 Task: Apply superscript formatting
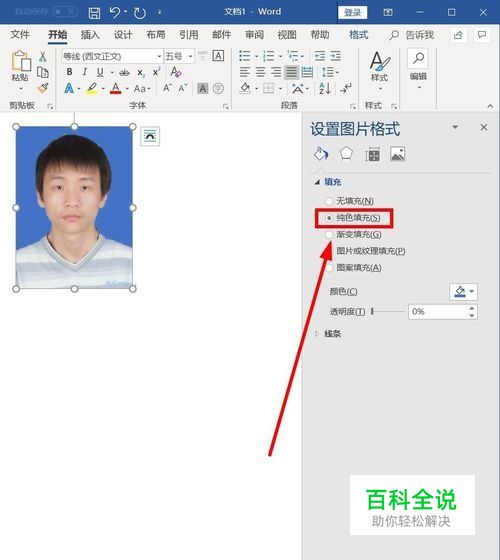(x=156, y=72)
